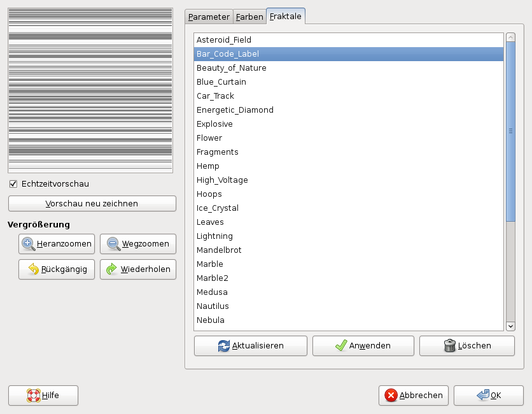Select Mandelbrot in the fractal list
This screenshot has height=414, width=532.
pos(219,250)
